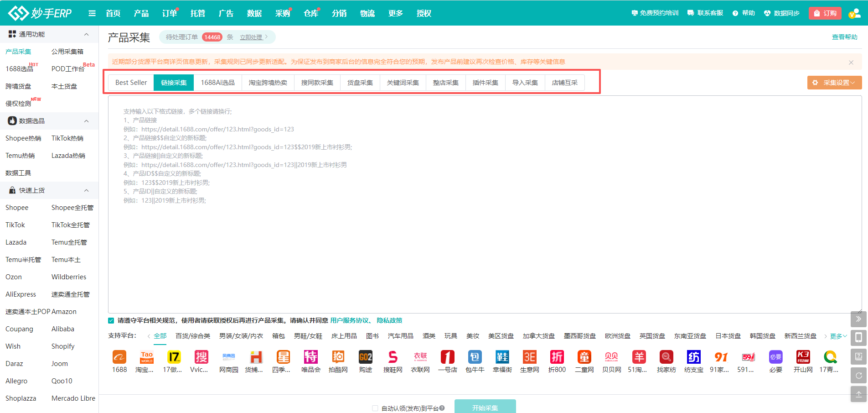Click the 开始采集 button
Screen dimensions: 868x413
[x=485, y=407]
